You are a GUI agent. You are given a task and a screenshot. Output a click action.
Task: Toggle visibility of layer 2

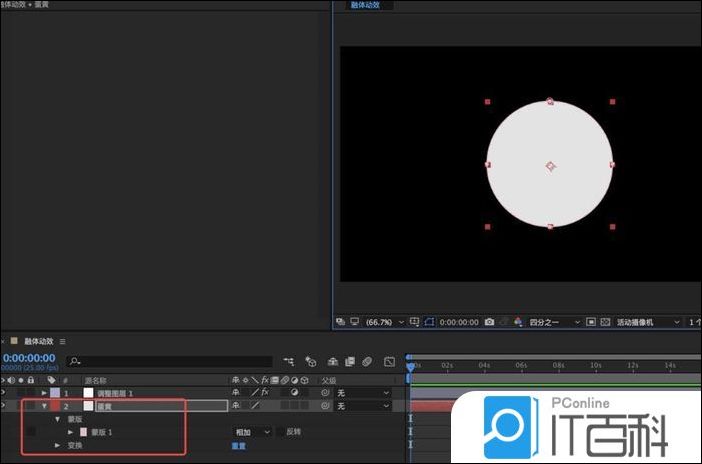click(x=5, y=406)
